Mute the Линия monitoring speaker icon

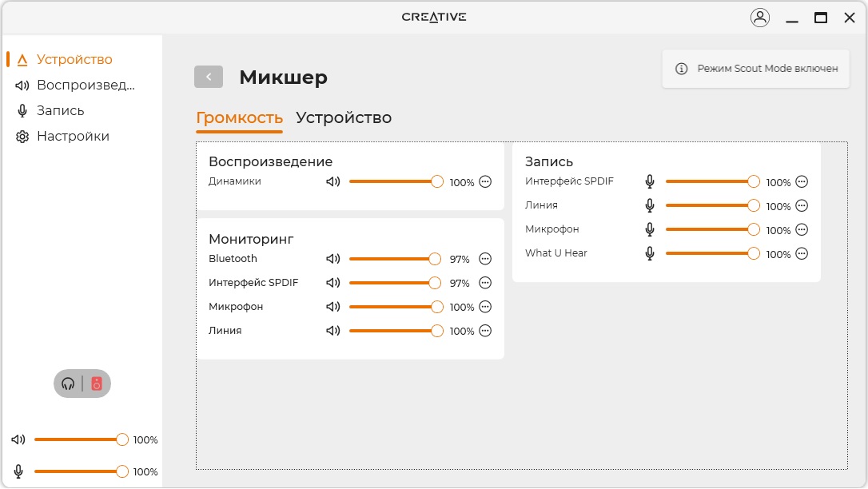pos(333,331)
